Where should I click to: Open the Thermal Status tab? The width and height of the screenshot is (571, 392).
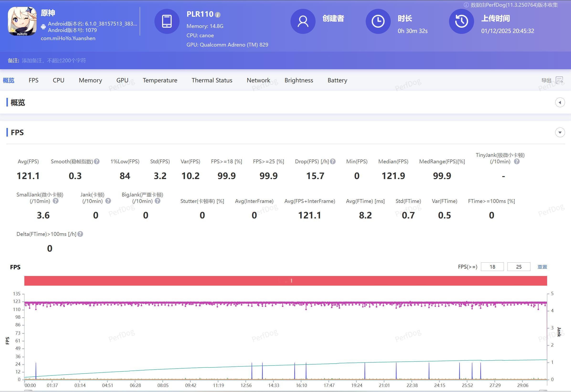click(x=212, y=80)
